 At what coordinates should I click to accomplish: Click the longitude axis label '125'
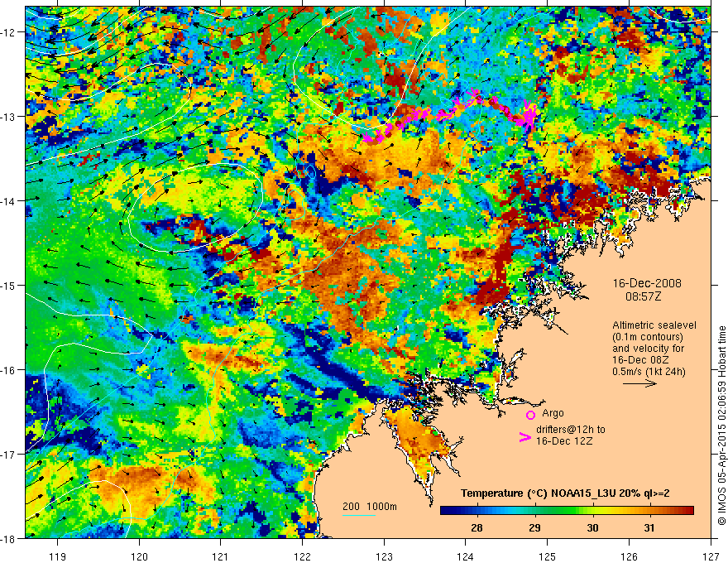[x=548, y=556]
